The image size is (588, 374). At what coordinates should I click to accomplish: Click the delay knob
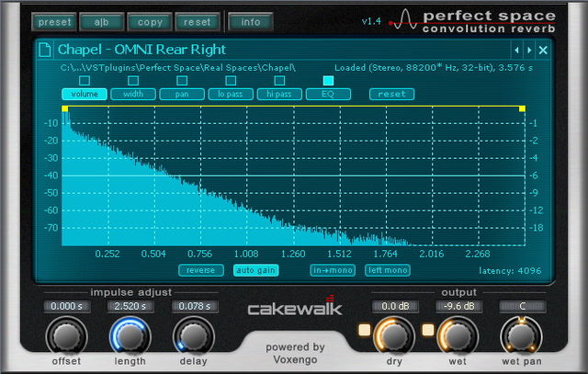click(194, 336)
